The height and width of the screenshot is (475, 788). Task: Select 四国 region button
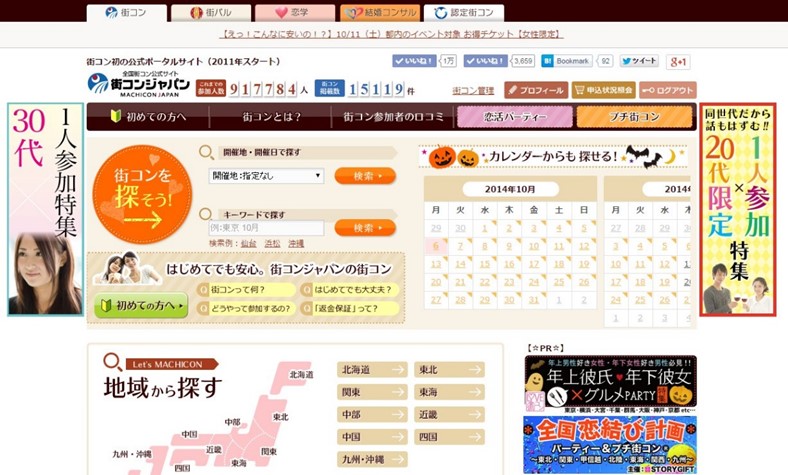(449, 437)
